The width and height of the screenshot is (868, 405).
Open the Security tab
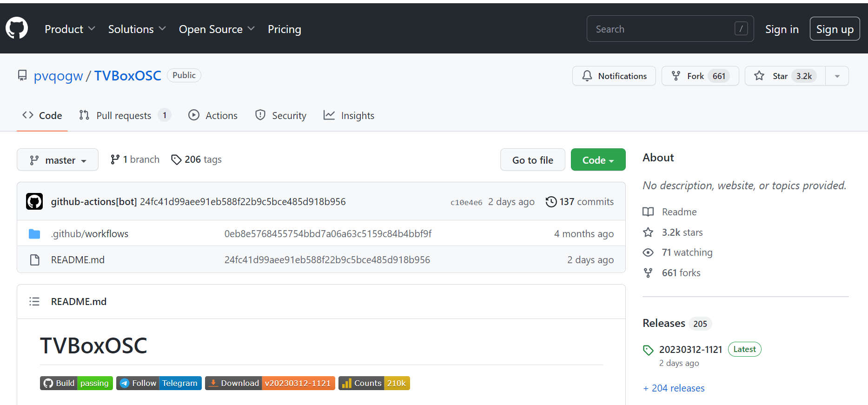pyautogui.click(x=281, y=115)
